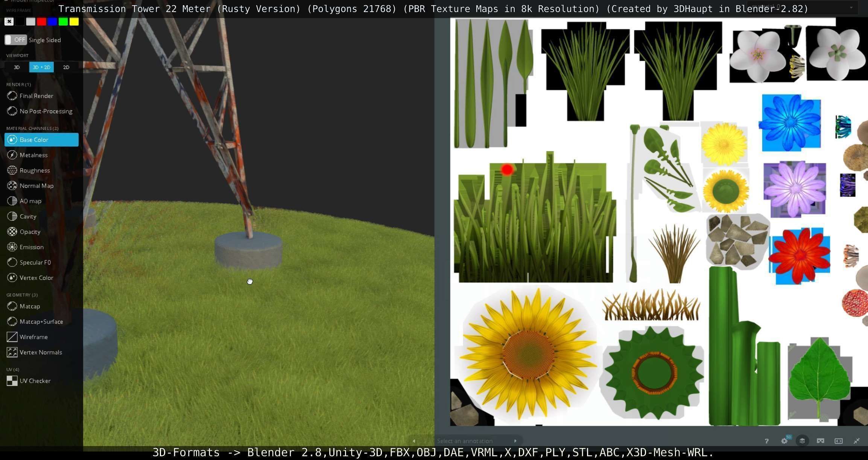
Task: Choose No Post-Processing render
Action: 46,111
